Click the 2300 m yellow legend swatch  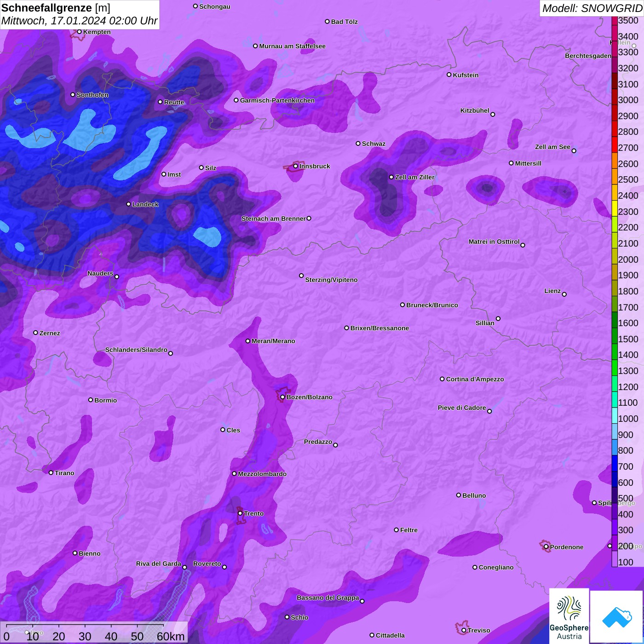coord(615,208)
